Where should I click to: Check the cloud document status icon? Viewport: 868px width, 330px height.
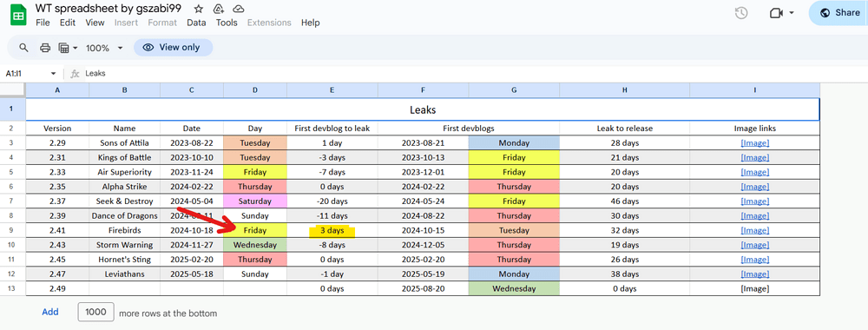239,9
